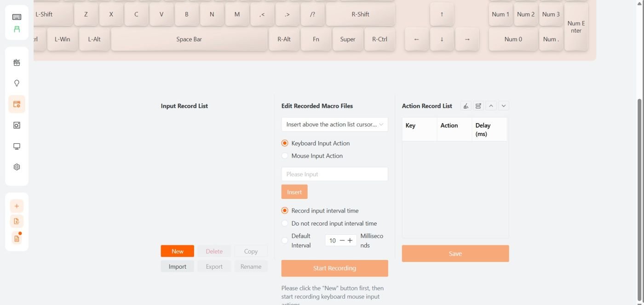644x305 pixels.
Task: Decrease the default interval with minus button
Action: (342, 240)
